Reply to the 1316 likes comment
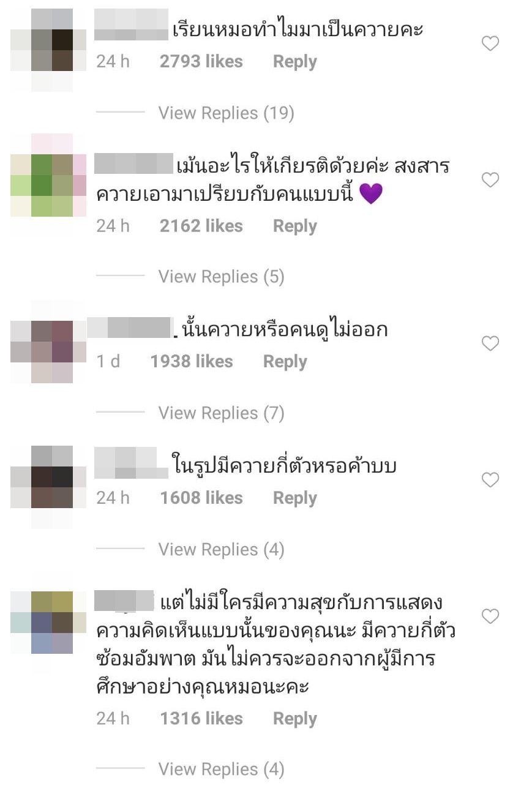The width and height of the screenshot is (532, 794). pos(294,719)
